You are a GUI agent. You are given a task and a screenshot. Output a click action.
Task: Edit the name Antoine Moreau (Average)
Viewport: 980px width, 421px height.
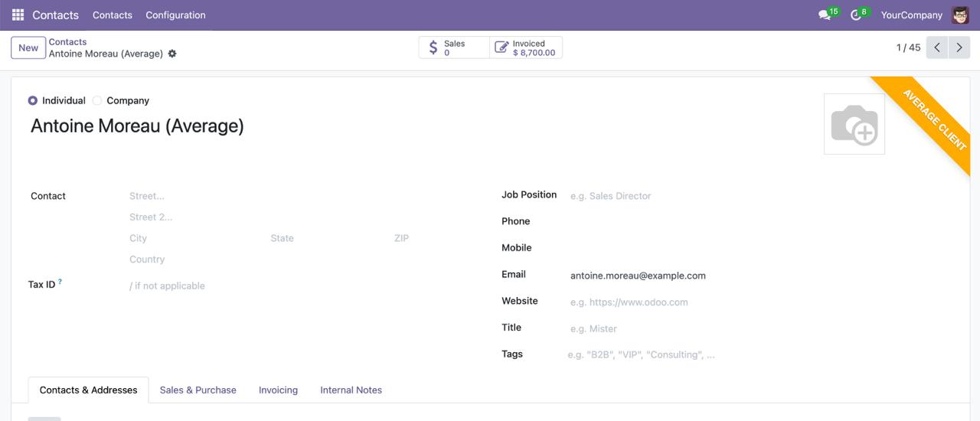pos(137,126)
